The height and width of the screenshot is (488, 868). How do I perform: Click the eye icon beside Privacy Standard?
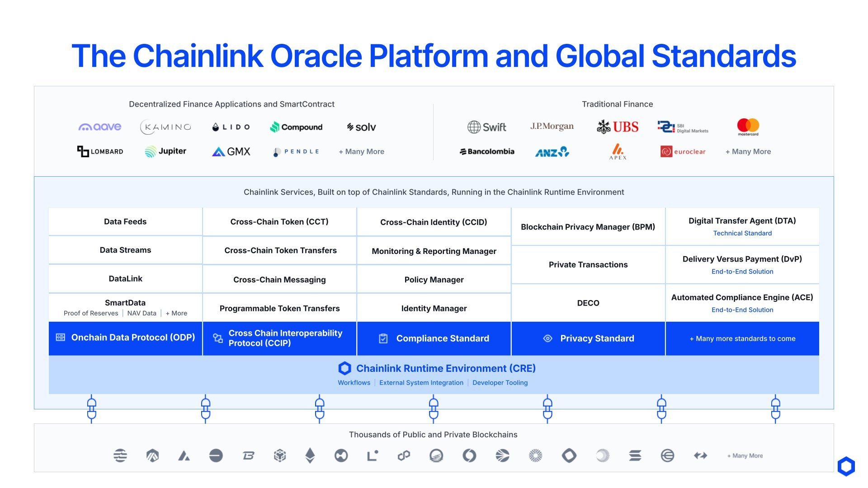coord(547,338)
